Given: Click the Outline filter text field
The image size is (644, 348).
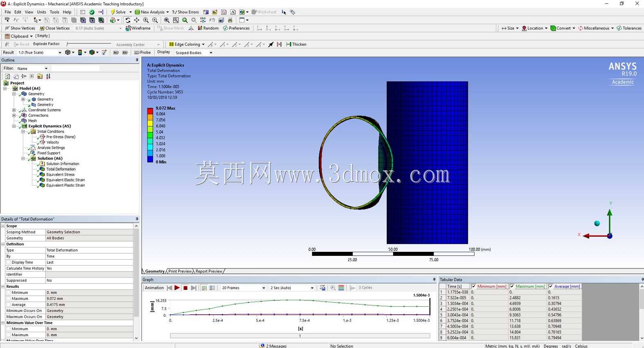Looking at the screenshot, I should (x=75, y=68).
